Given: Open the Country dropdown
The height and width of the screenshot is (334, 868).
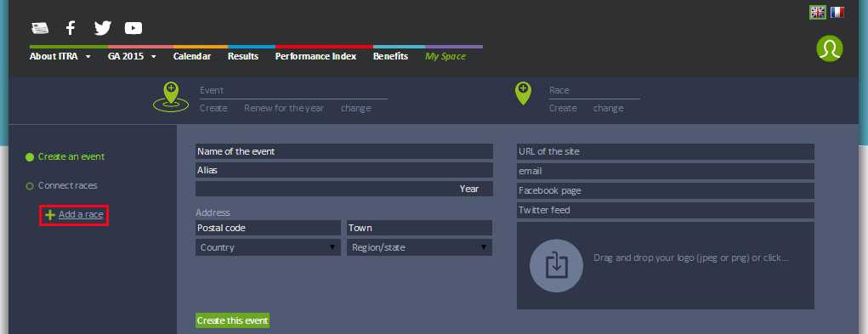Looking at the screenshot, I should 268,247.
